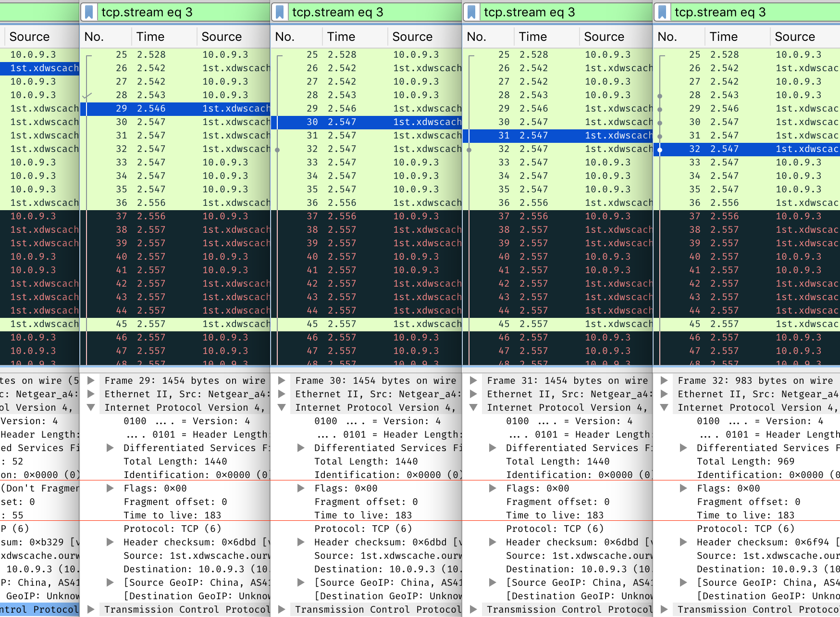840x617 pixels.
Task: Expand the Header checksum 0x6f94 field
Action: 683,542
